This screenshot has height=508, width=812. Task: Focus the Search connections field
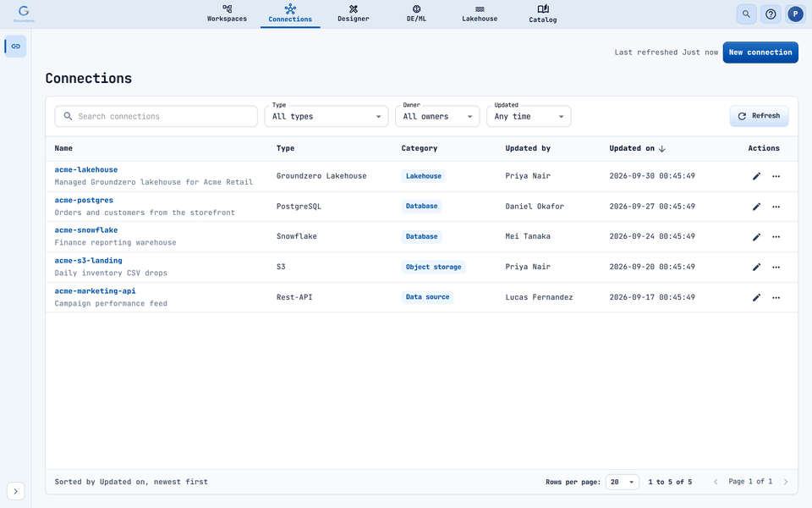pos(156,116)
